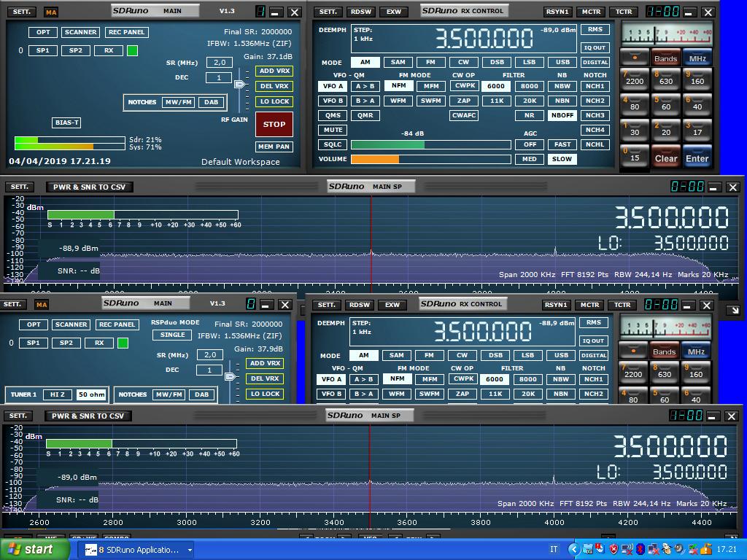Click the MEM PAN button
Viewport: 747px width, 560px height.
[274, 147]
